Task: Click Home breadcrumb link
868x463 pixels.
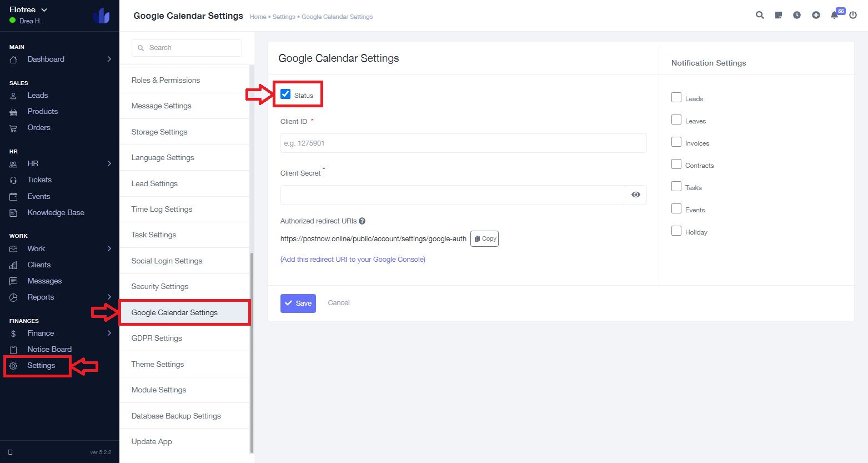Action: [x=258, y=17]
